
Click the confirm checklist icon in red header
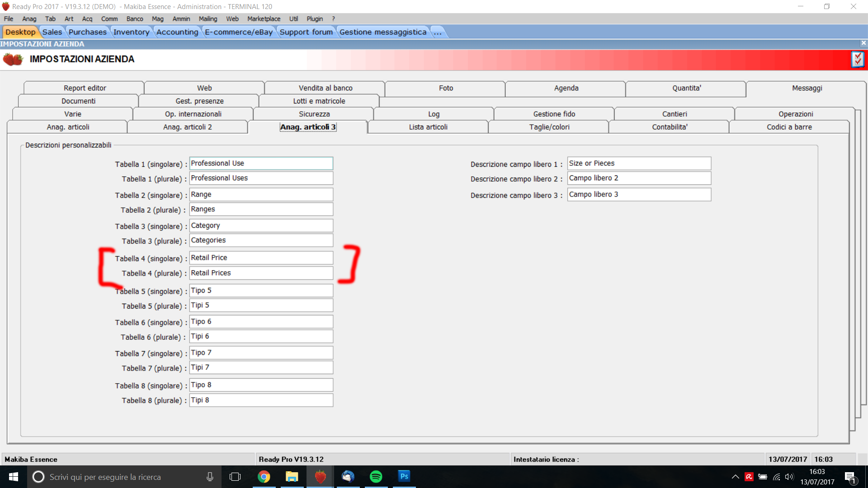857,59
